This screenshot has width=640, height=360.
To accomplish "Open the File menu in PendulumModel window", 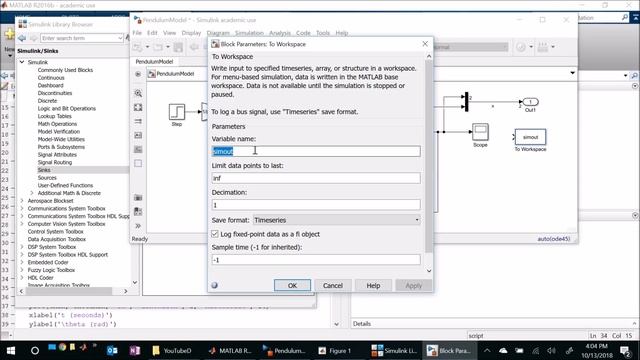I will click(x=137, y=33).
